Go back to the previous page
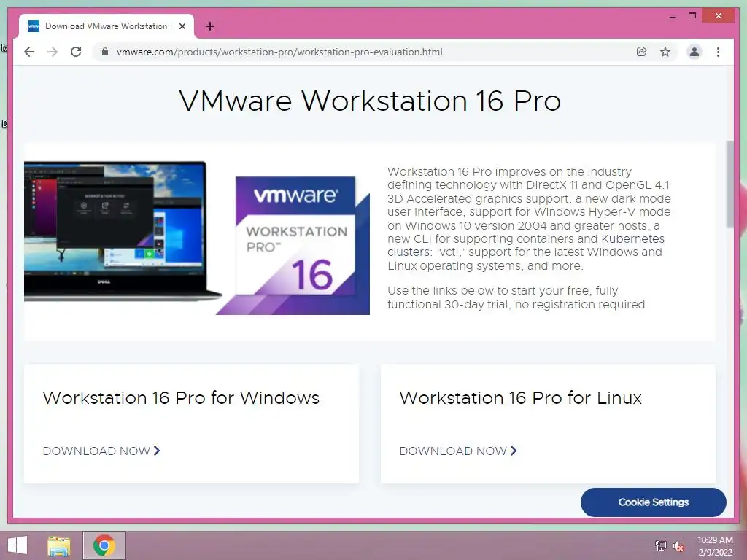This screenshot has width=747, height=560. coord(29,52)
